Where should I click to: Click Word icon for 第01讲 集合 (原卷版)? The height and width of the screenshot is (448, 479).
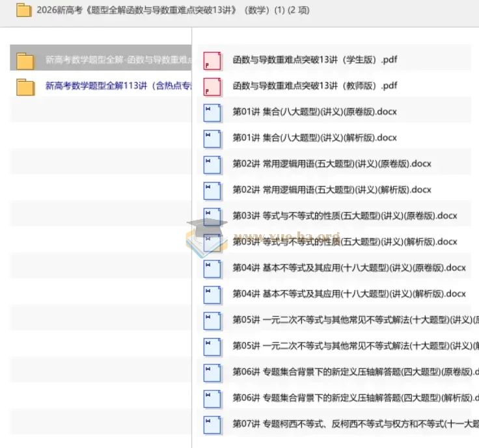click(x=212, y=113)
